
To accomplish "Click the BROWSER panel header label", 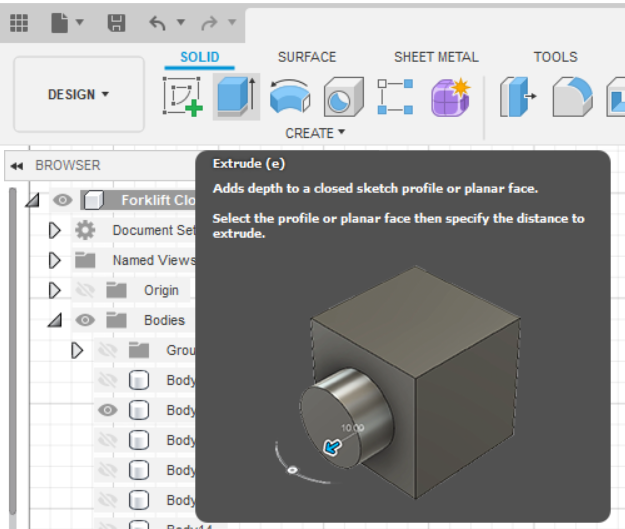I will [68, 165].
